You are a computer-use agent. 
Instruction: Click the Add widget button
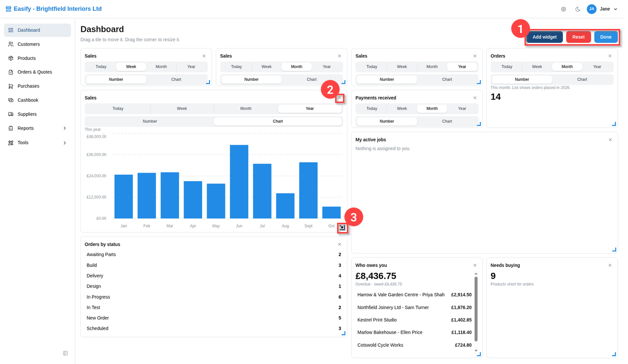click(545, 37)
